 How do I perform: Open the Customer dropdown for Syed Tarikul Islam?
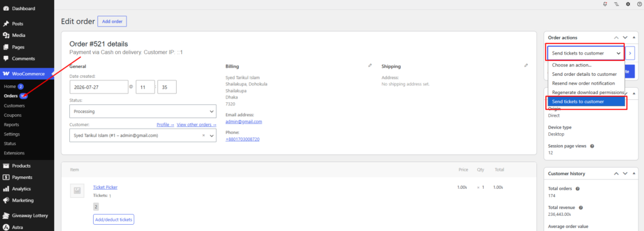(143, 135)
